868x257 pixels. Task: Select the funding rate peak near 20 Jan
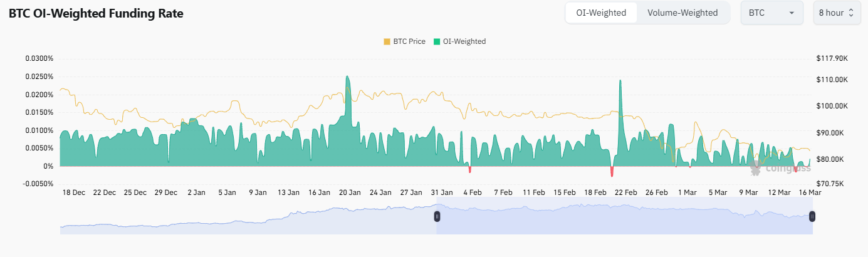[x=347, y=78]
